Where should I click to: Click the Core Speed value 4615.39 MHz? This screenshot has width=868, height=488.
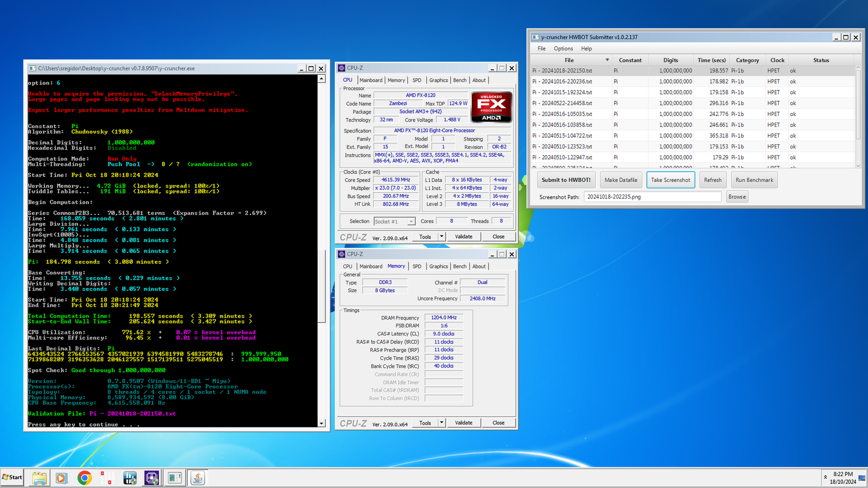pyautogui.click(x=396, y=180)
